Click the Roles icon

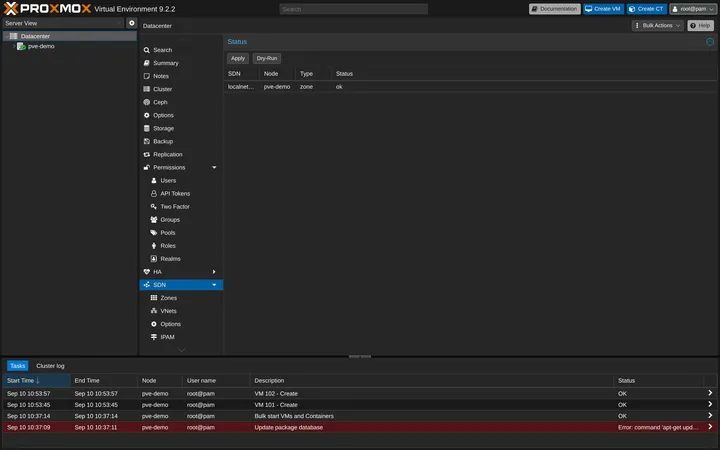click(154, 246)
